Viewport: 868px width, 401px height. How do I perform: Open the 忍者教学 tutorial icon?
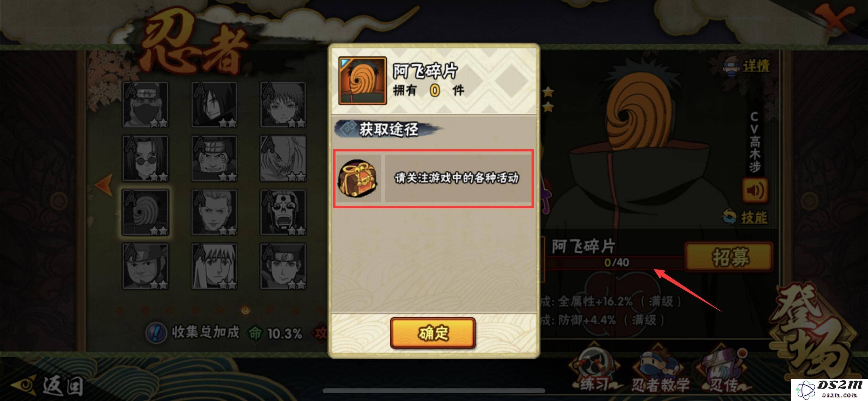pyautogui.click(x=659, y=370)
